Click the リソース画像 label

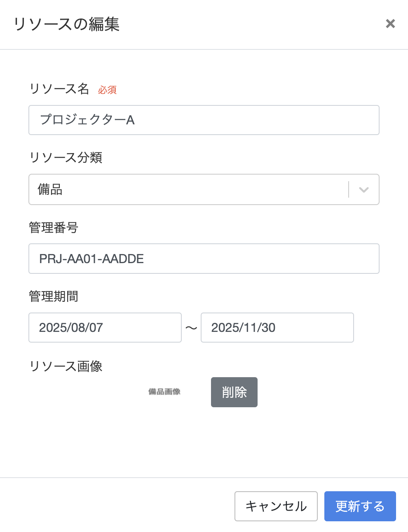point(66,366)
